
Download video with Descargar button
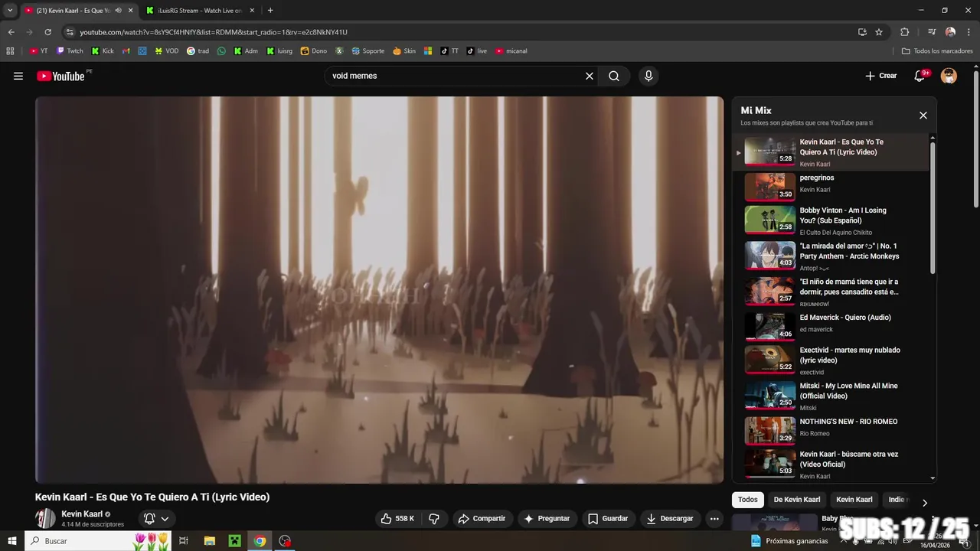click(670, 518)
